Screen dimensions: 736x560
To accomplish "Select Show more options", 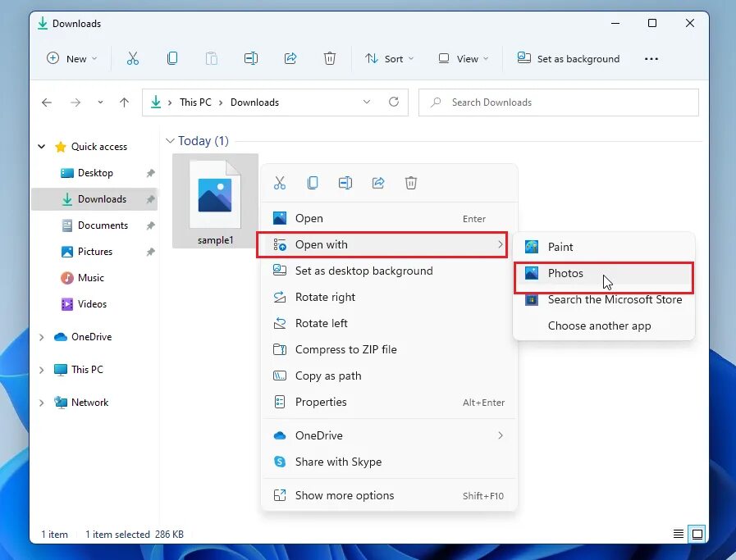I will (x=389, y=496).
